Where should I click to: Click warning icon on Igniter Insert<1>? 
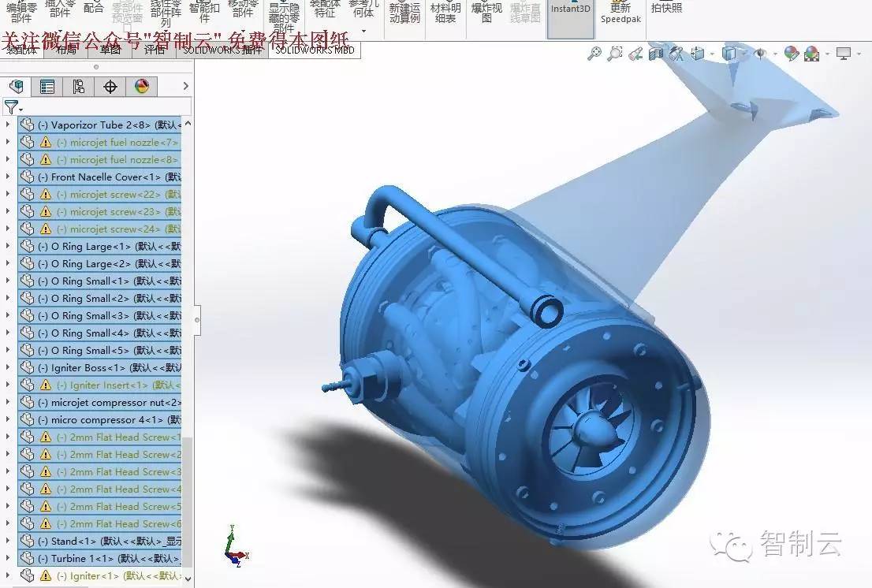click(x=46, y=385)
